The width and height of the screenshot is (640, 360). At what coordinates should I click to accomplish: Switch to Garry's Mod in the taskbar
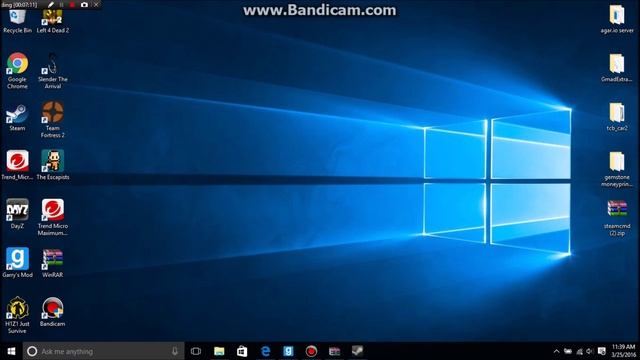coord(288,351)
